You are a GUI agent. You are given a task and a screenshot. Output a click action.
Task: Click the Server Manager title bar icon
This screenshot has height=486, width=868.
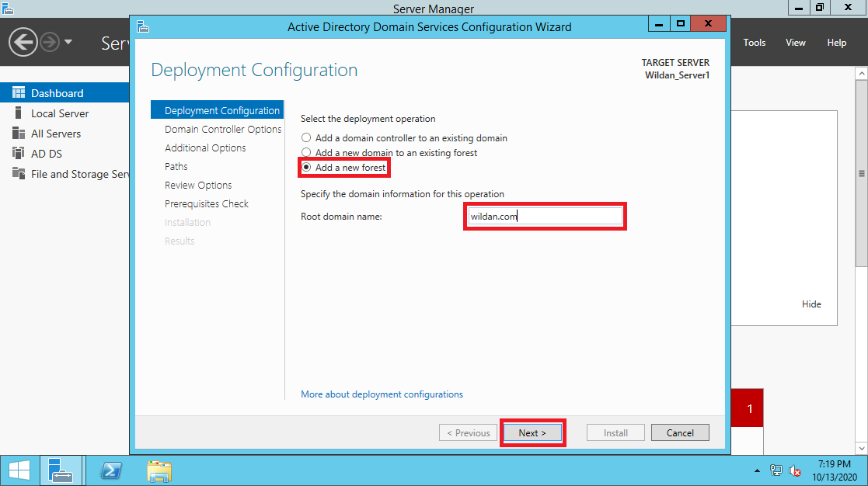[7, 9]
